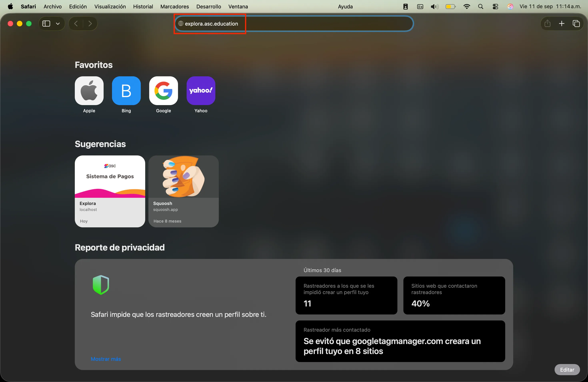Viewport: 588px width, 382px height.
Task: Open the Bing favorite
Action: click(126, 95)
